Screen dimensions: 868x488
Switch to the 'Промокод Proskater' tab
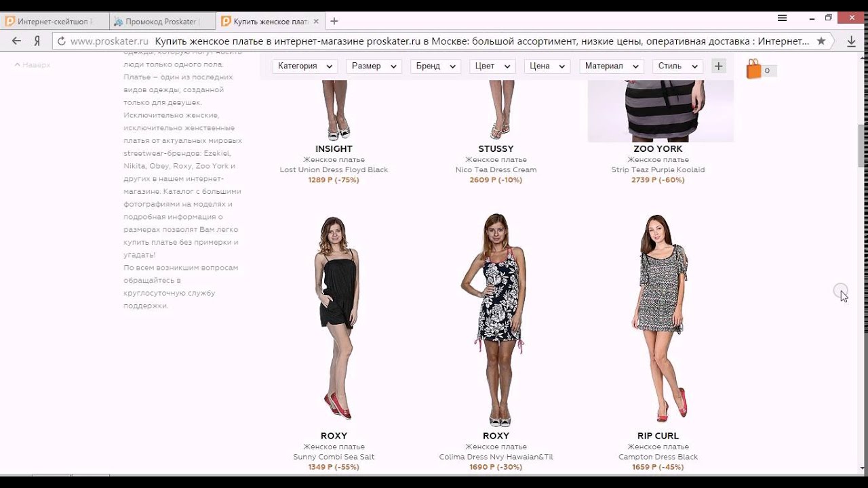pyautogui.click(x=163, y=21)
